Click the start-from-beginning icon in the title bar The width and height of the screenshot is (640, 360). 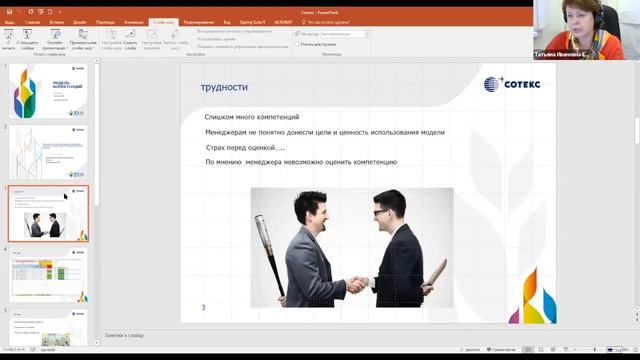pos(40,12)
